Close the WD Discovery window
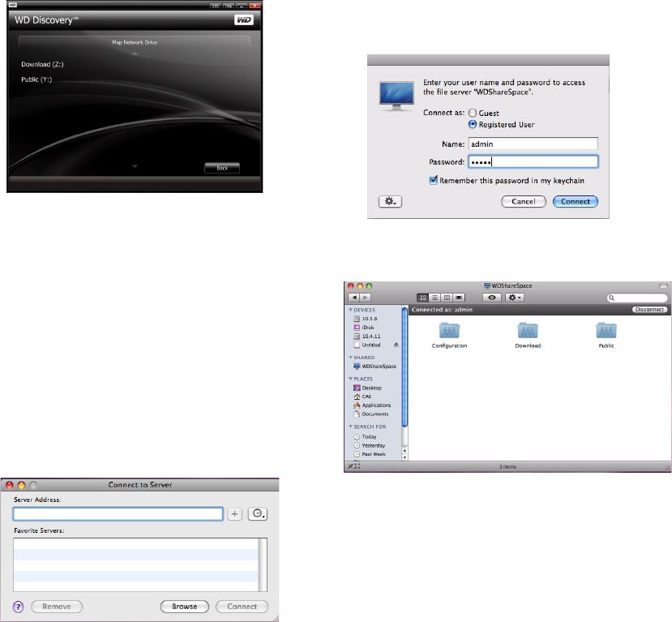The image size is (672, 622). tap(255, 6)
